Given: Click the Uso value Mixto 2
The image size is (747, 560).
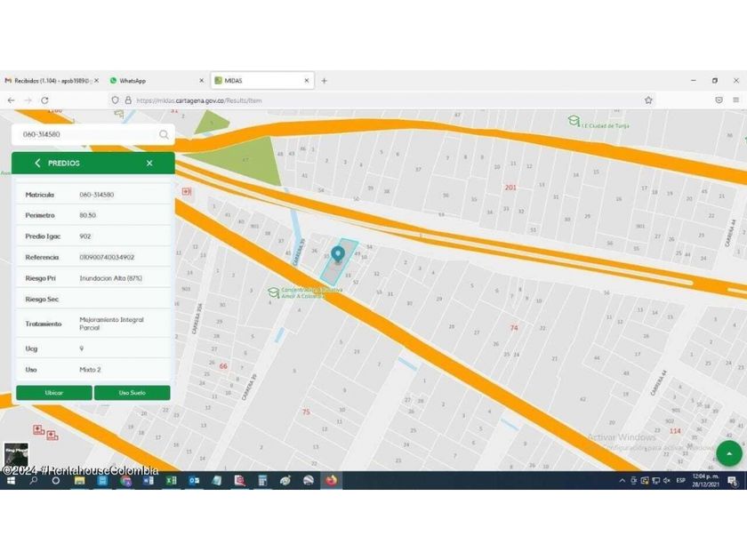Looking at the screenshot, I should click(x=90, y=370).
